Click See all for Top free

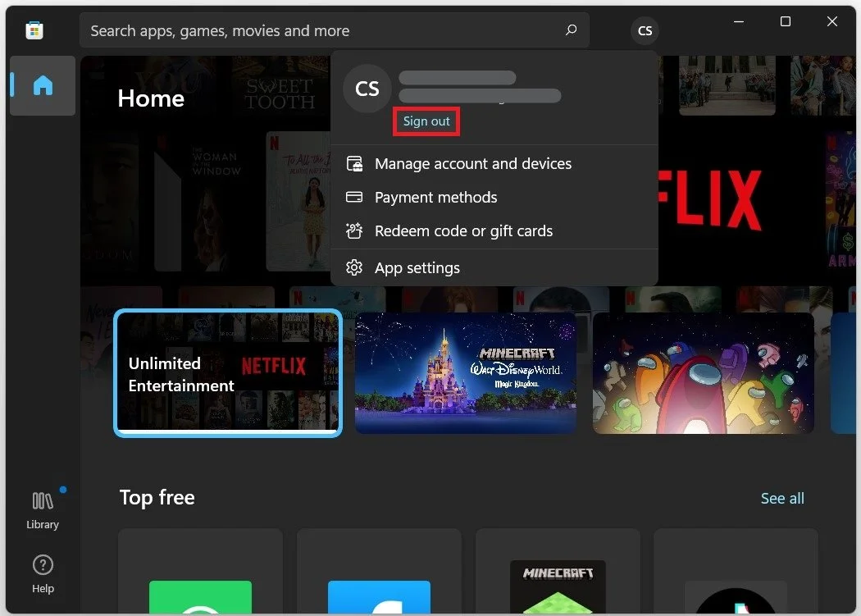[x=782, y=499]
